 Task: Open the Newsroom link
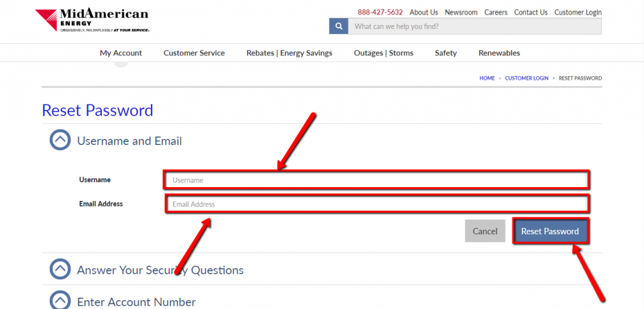pos(461,13)
